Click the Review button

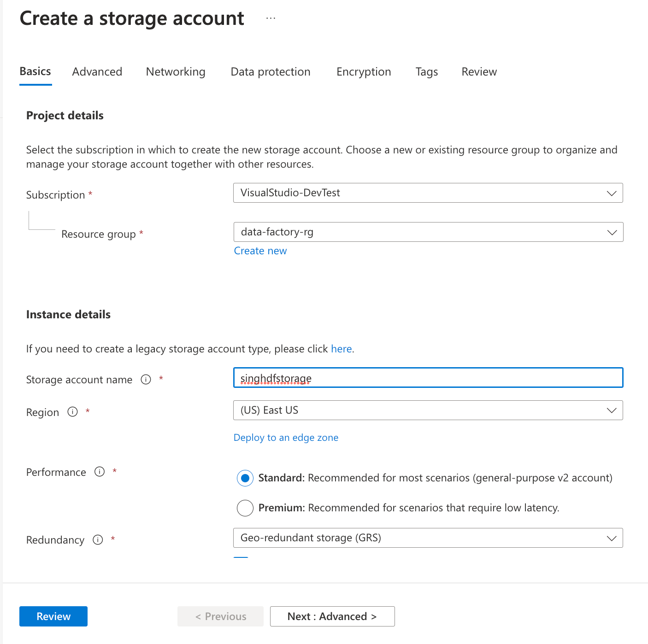click(x=53, y=616)
